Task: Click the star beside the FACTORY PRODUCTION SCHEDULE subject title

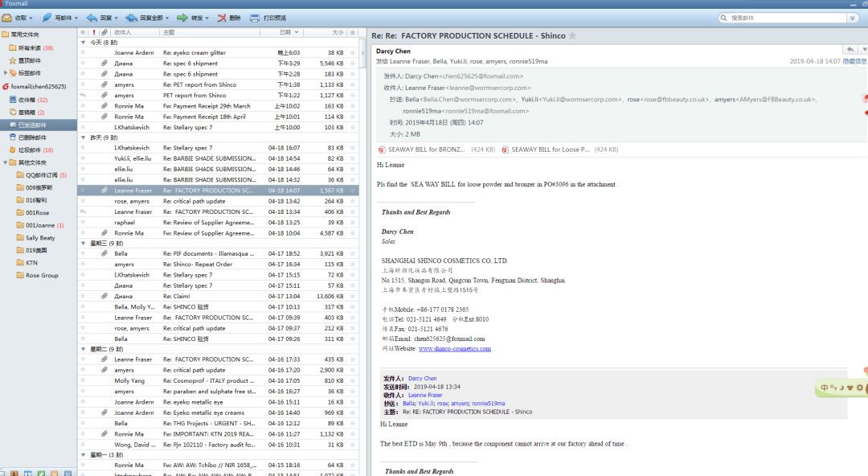Action: pyautogui.click(x=572, y=35)
